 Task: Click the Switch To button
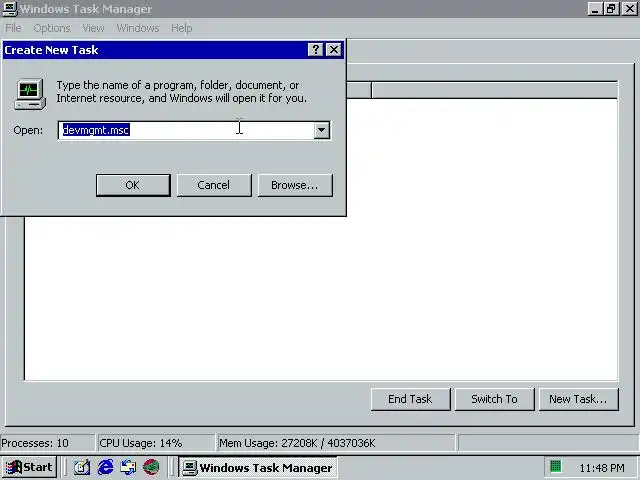point(494,399)
